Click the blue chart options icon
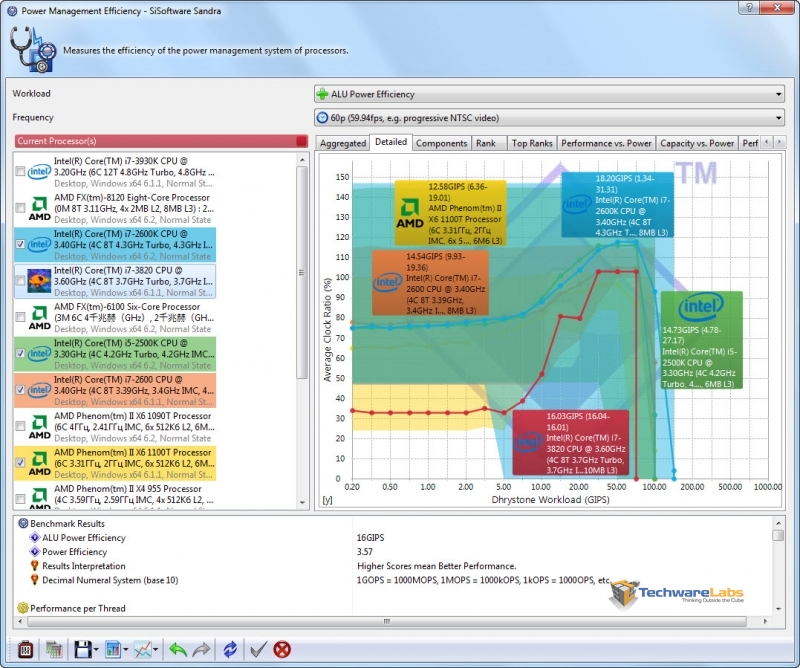This screenshot has height=668, width=800. coord(113,649)
